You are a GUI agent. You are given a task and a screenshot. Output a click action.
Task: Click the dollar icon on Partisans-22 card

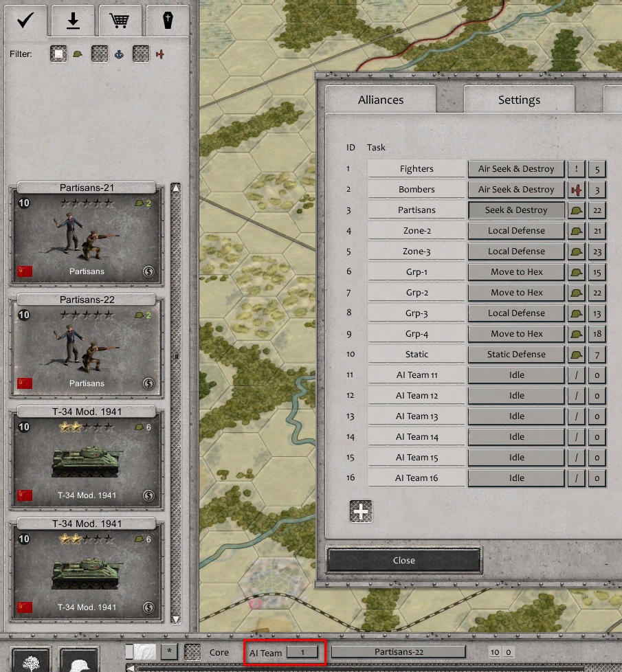[x=148, y=383]
